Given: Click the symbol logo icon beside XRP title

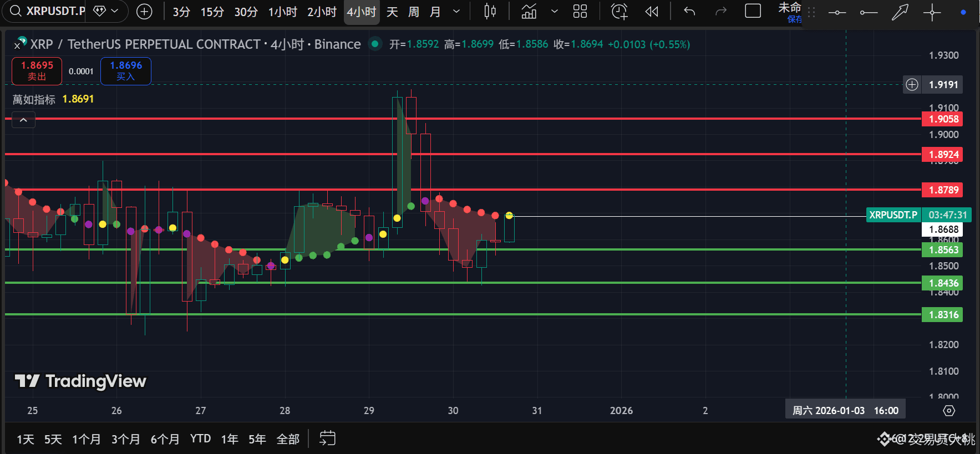Looking at the screenshot, I should click(21, 43).
